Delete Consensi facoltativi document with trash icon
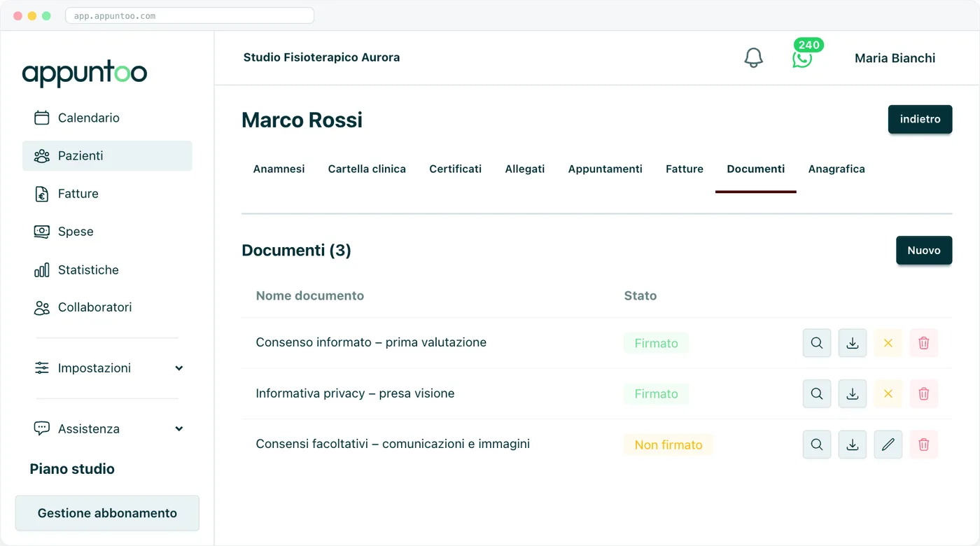Screen dimensions: 980x546 click(x=924, y=444)
